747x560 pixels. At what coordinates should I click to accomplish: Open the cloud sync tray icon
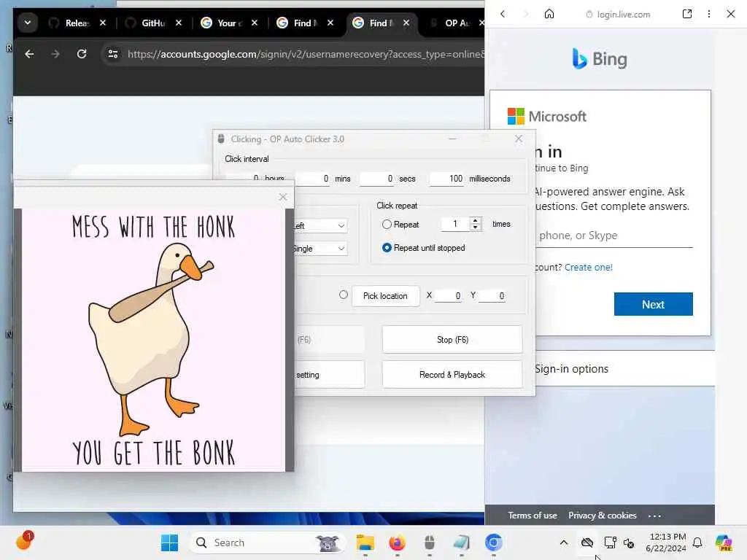(587, 542)
